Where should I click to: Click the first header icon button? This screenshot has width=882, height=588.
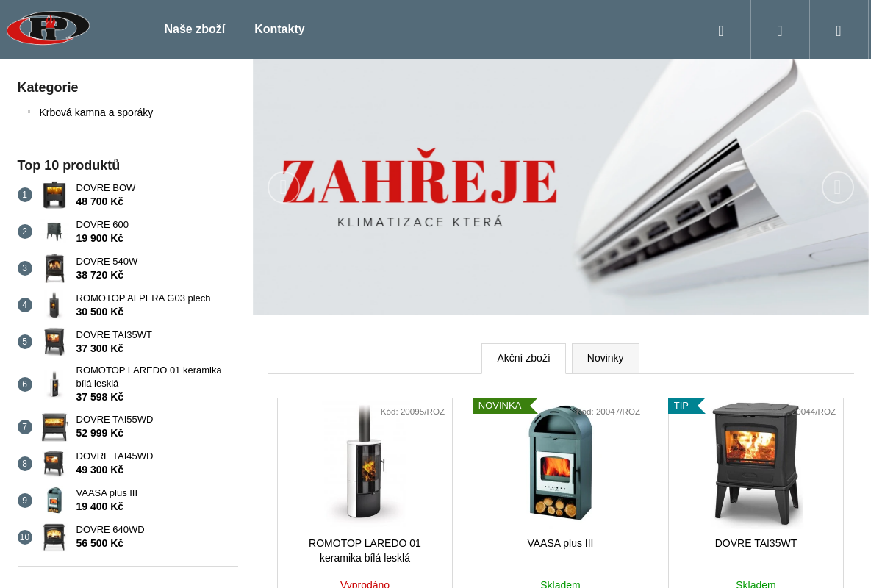click(x=721, y=29)
